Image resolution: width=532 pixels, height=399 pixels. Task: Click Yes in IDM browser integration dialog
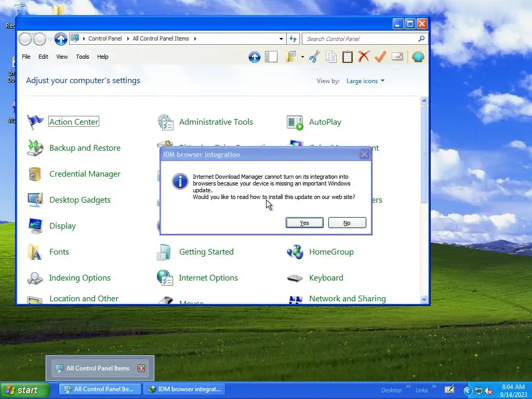point(304,222)
